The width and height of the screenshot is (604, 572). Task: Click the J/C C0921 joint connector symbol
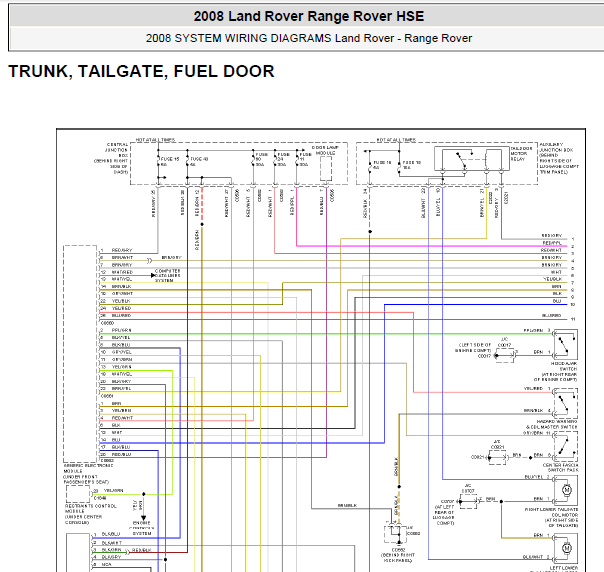[498, 458]
